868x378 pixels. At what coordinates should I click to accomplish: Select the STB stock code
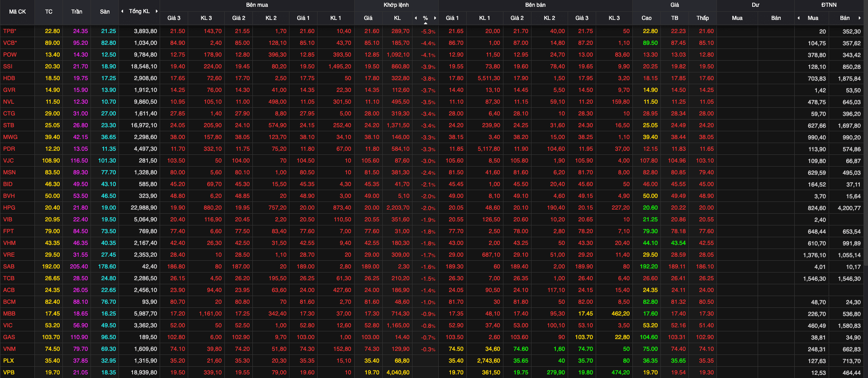pos(9,125)
